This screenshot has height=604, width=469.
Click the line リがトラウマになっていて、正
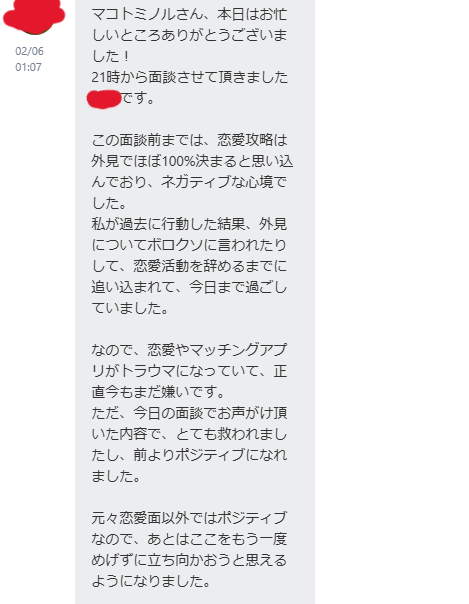[189, 371]
